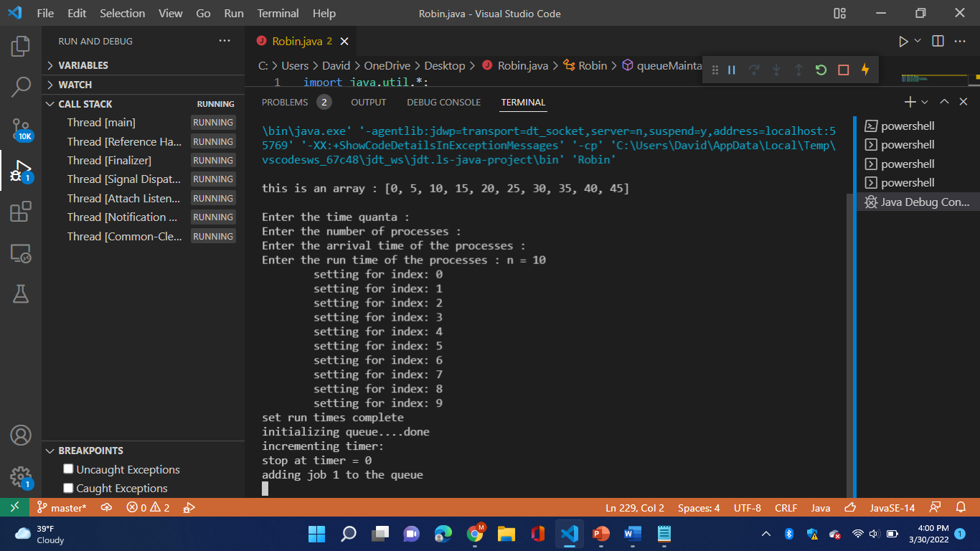The image size is (980, 551).
Task: Open the Extensions view icon
Action: (x=21, y=212)
